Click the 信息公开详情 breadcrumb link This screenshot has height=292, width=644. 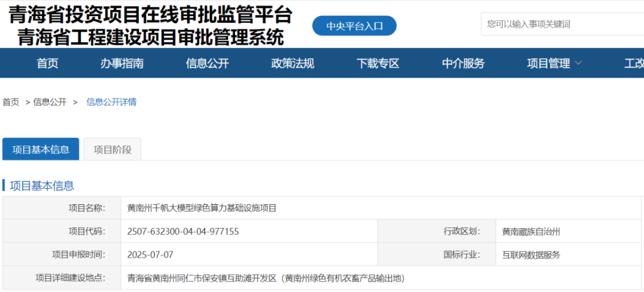(112, 102)
